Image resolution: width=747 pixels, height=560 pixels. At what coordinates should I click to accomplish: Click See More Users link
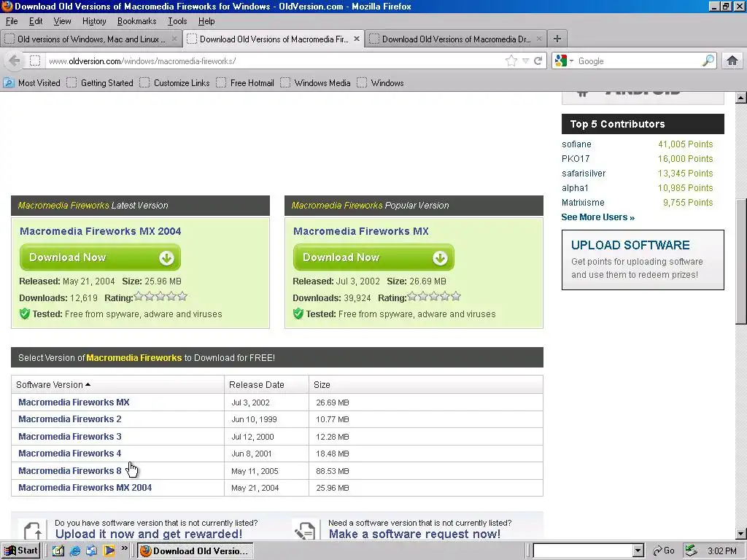[598, 217]
